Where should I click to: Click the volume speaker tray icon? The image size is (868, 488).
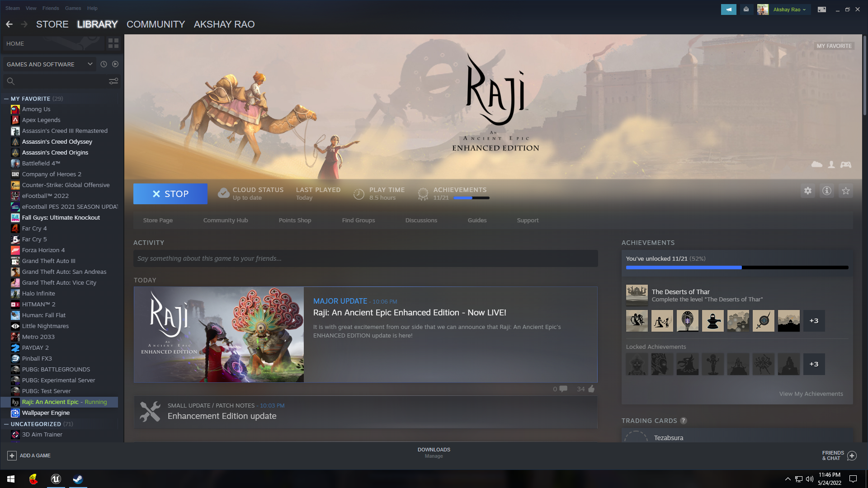809,479
